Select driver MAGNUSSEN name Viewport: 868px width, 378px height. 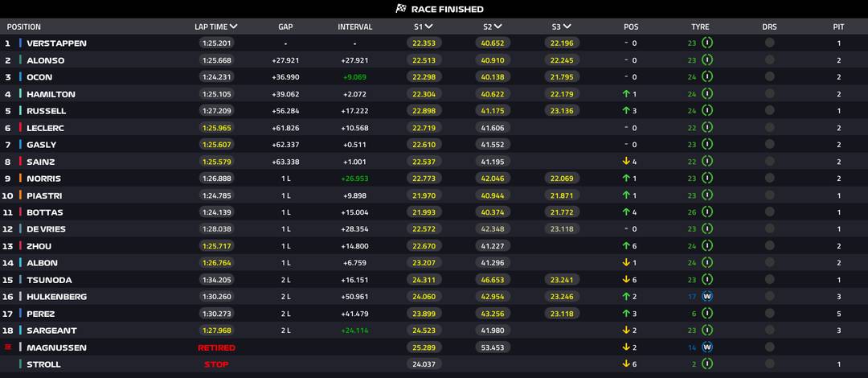coord(56,347)
